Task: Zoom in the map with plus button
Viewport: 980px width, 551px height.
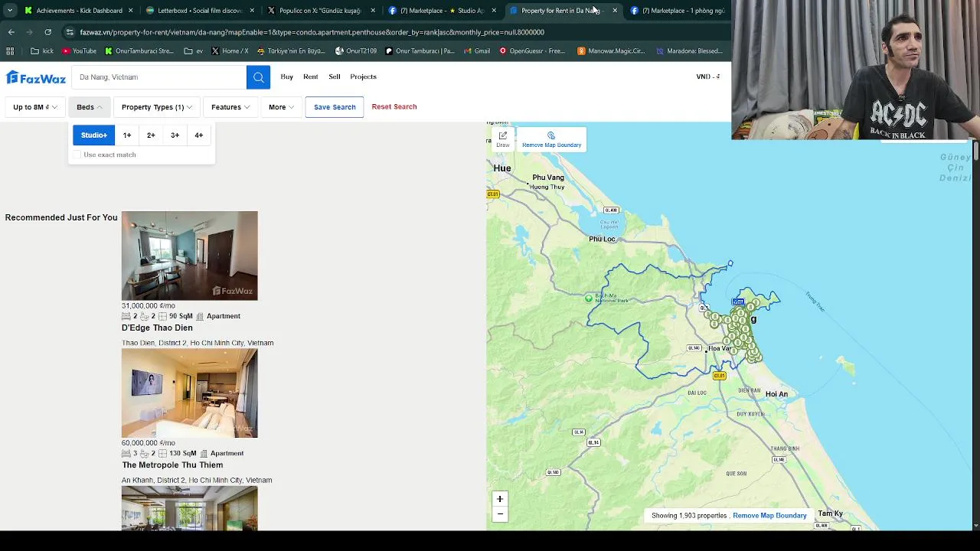Action: tap(500, 499)
